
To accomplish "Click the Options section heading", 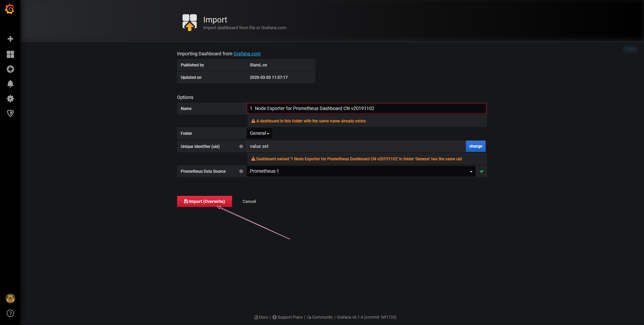I will [x=185, y=97].
